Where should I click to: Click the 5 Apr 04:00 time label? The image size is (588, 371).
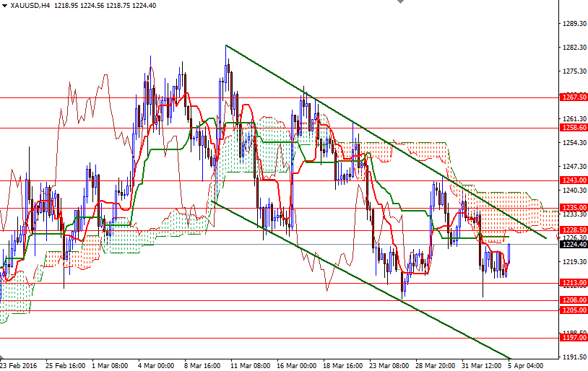[x=527, y=365]
